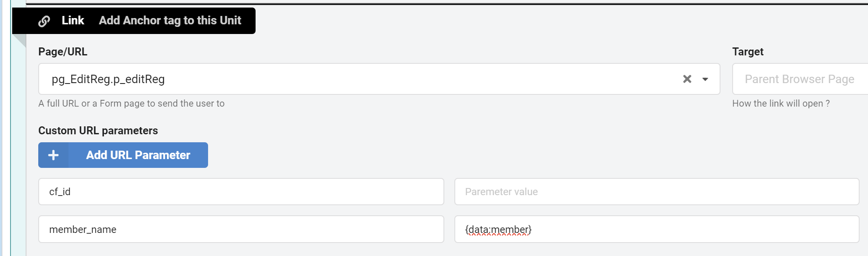Click the How the link will open hint
The height and width of the screenshot is (256, 868).
click(x=781, y=104)
